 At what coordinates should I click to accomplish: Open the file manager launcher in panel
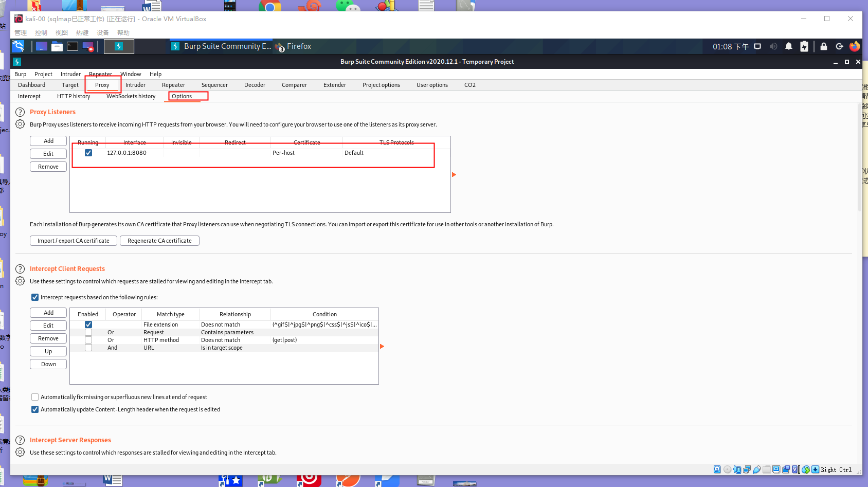click(57, 46)
